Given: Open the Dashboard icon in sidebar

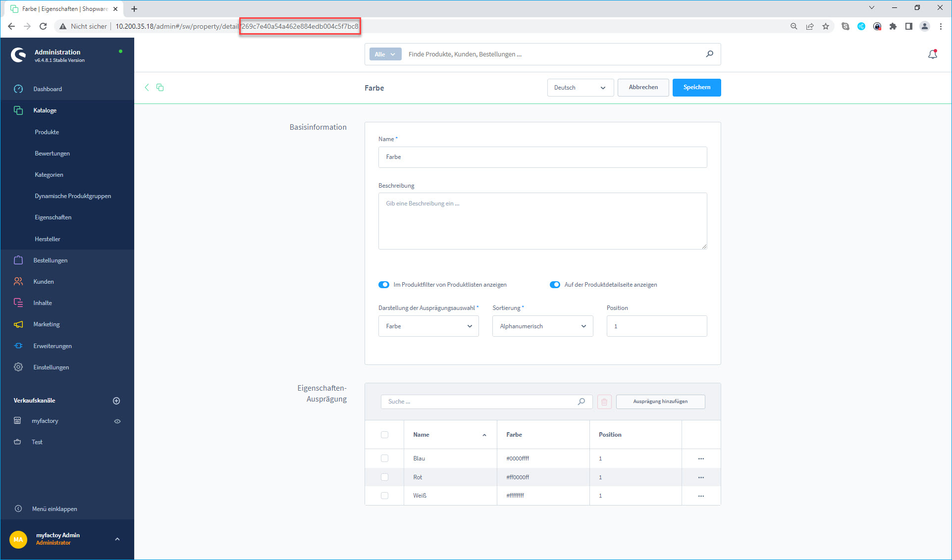Looking at the screenshot, I should (x=18, y=89).
